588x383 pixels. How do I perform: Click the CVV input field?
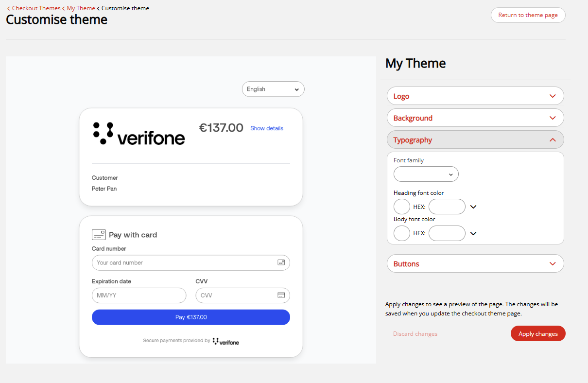tap(242, 296)
